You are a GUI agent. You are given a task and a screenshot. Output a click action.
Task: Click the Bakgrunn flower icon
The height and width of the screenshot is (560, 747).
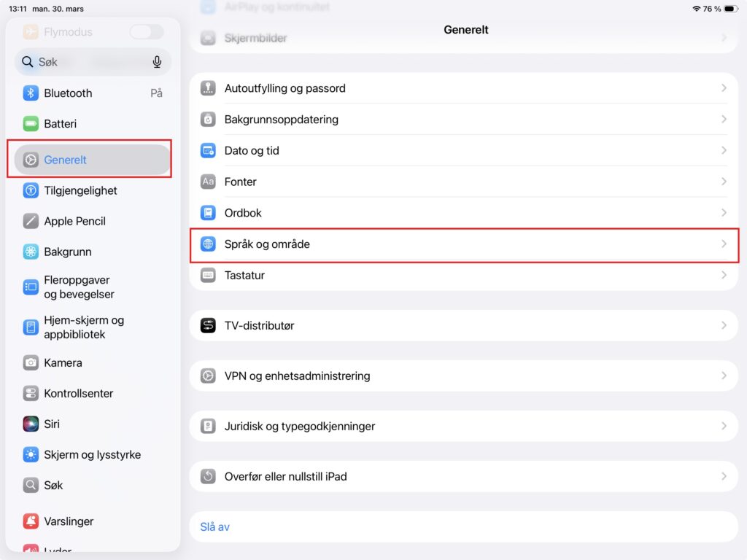[31, 252]
